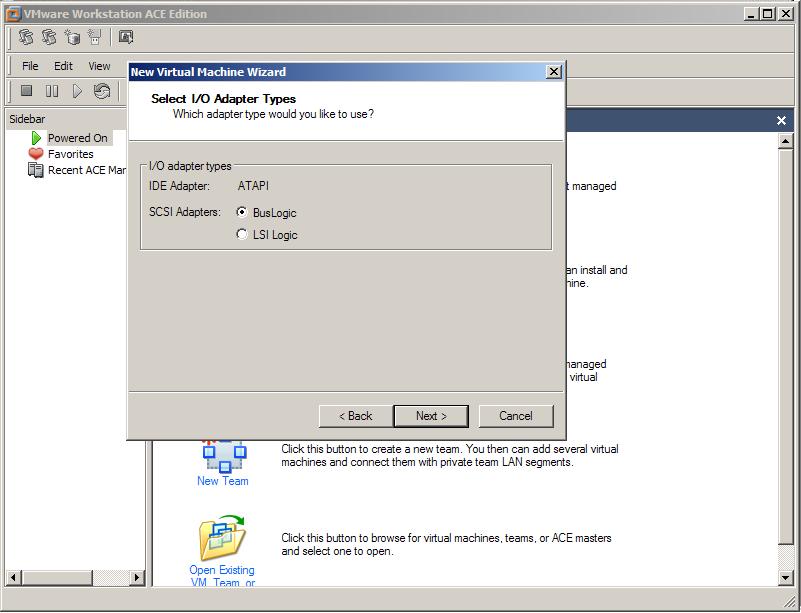This screenshot has height=613, width=801.
Task: Click Next to continue the wizard
Action: coord(431,416)
